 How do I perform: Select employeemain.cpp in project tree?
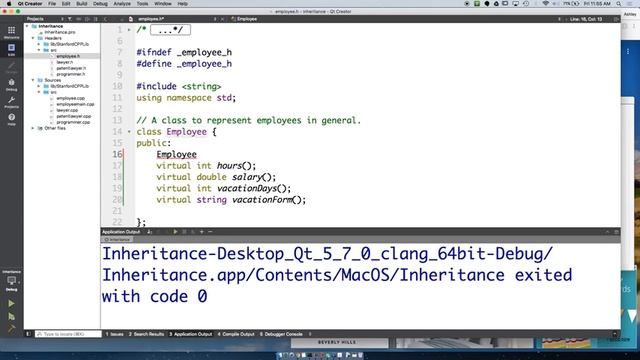pyautogui.click(x=75, y=104)
